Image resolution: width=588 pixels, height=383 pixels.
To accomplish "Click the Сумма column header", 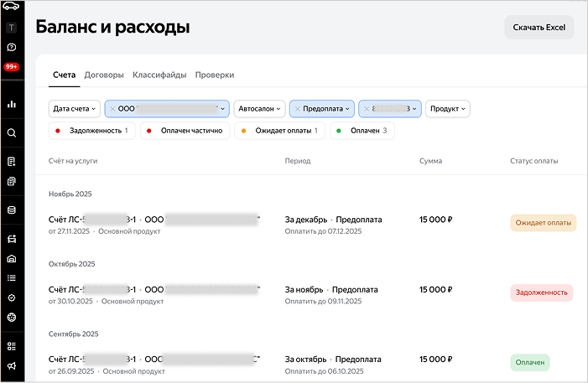I will [x=430, y=161].
